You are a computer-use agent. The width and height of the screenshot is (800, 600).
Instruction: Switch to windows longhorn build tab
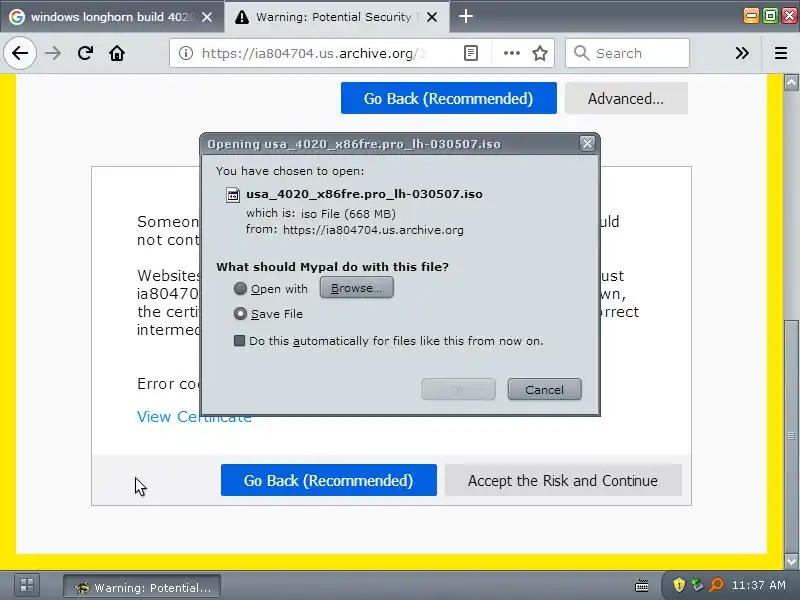click(x=111, y=17)
